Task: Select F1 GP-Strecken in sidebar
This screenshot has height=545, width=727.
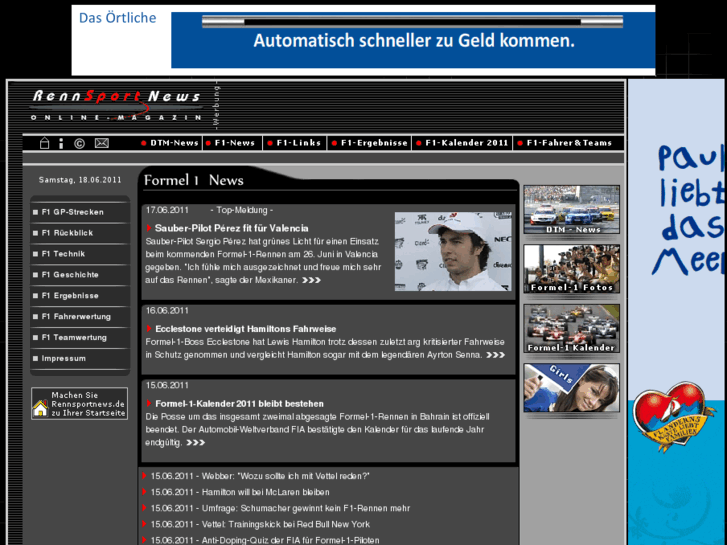Action: pyautogui.click(x=80, y=212)
